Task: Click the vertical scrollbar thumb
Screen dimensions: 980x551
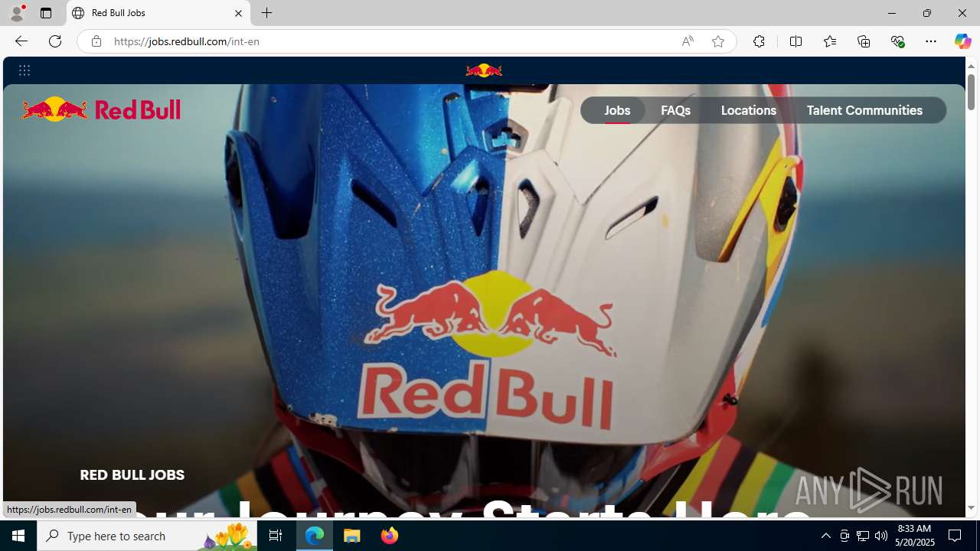Action: [x=971, y=92]
